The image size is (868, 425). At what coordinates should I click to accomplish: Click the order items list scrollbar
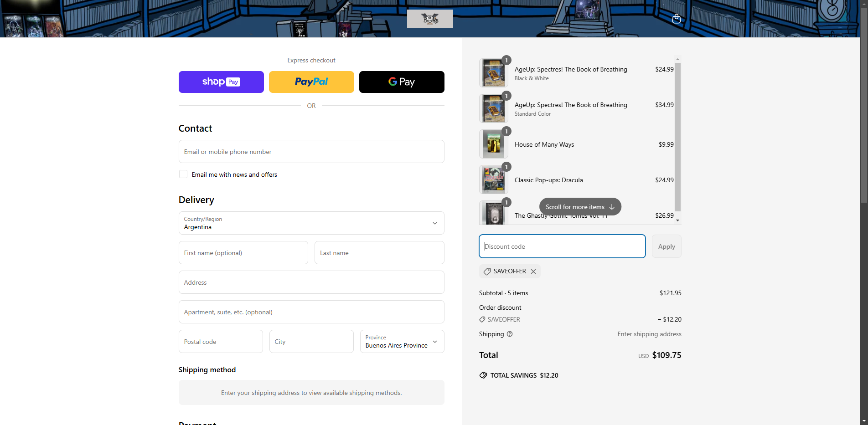677,137
